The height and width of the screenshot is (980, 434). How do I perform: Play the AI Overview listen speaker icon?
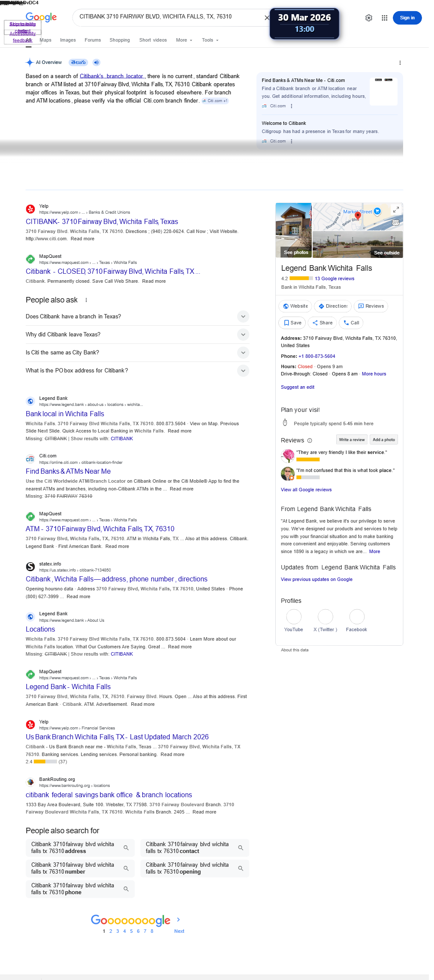point(96,63)
